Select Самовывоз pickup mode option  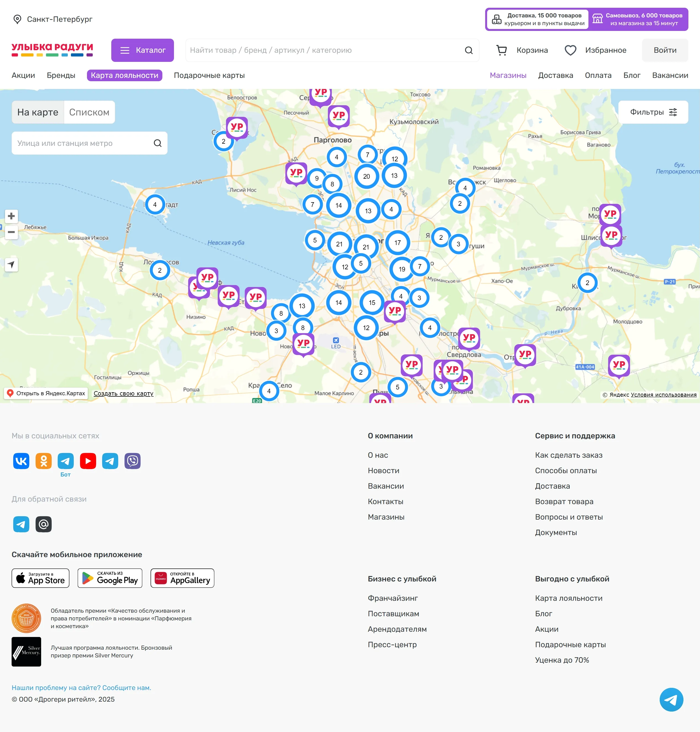(x=638, y=19)
